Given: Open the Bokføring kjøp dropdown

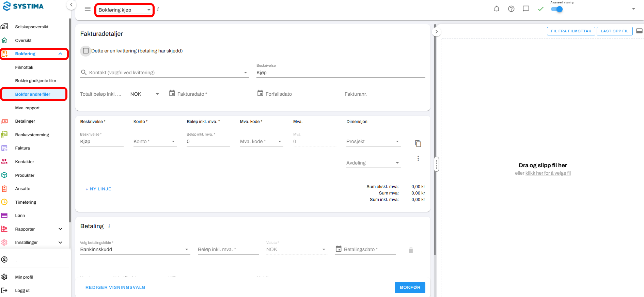Looking at the screenshot, I should (124, 10).
